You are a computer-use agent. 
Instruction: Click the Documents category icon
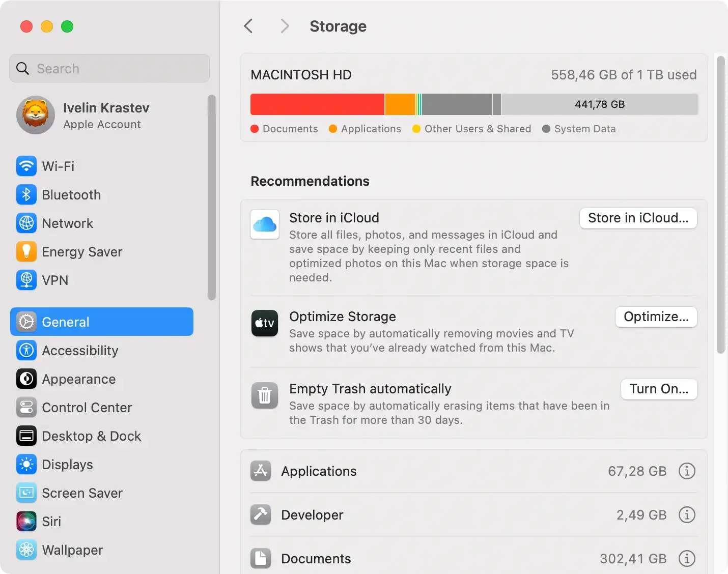tap(261, 558)
